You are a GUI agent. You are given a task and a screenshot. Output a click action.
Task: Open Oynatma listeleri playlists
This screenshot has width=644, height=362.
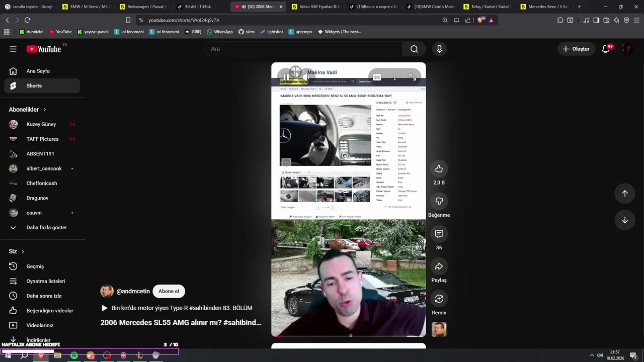[x=42, y=281]
